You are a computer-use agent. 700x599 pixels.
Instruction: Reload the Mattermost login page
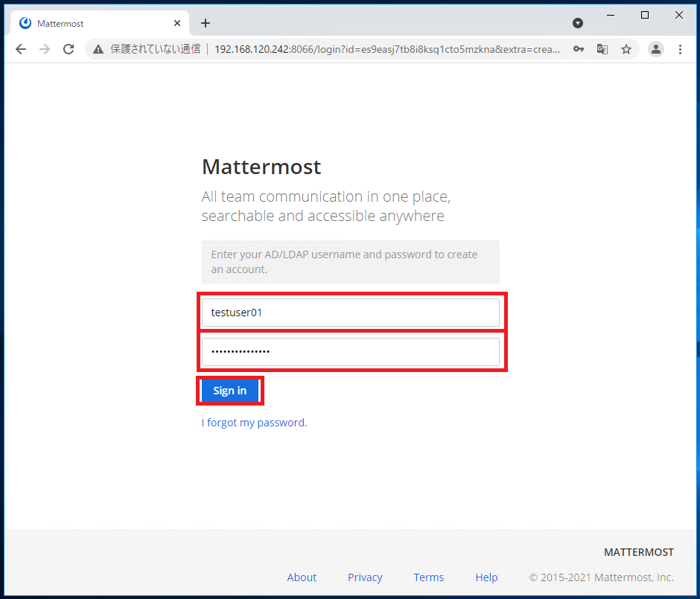(69, 49)
